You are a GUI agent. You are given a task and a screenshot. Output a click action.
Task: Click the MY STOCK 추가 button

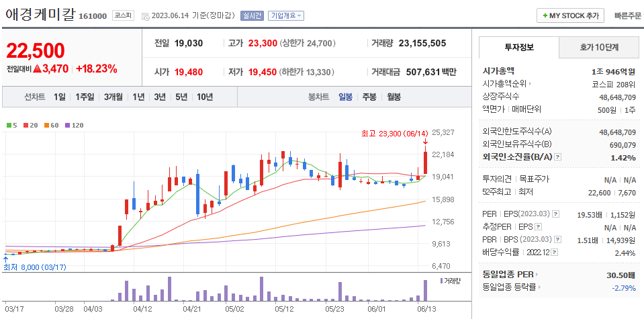571,15
